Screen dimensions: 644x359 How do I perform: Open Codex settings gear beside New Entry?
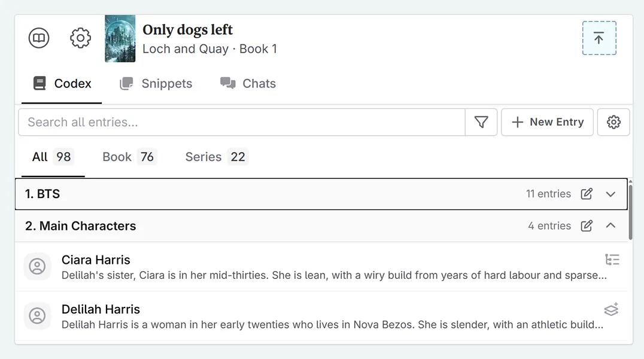point(613,122)
